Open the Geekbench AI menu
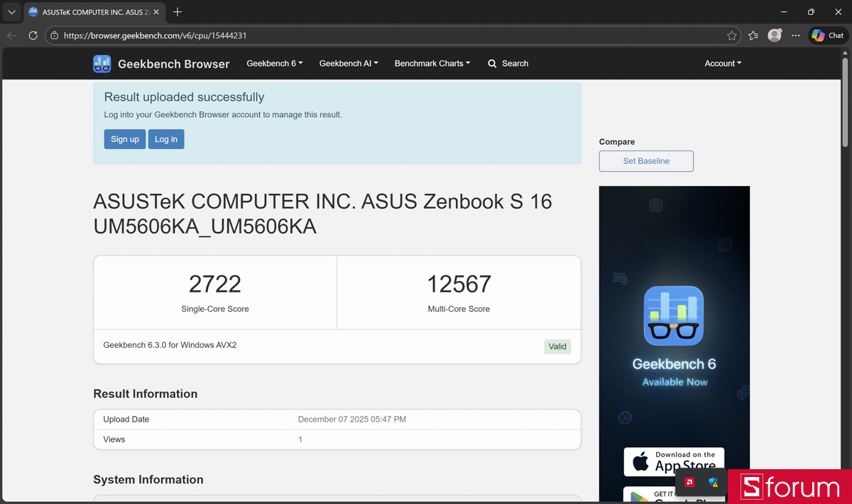Viewport: 852px width, 504px height. (x=349, y=63)
